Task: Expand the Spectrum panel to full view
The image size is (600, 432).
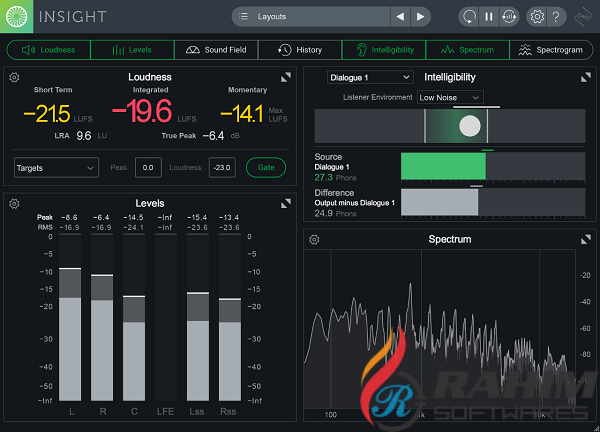Action: click(585, 240)
